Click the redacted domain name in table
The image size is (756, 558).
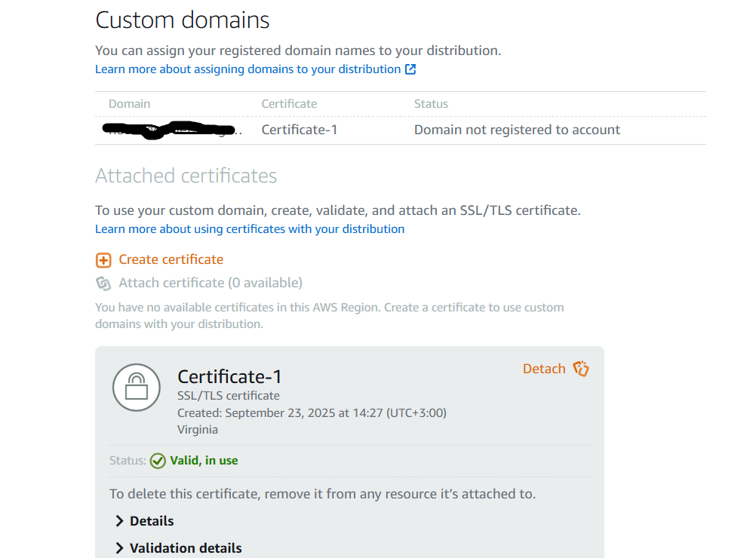[170, 130]
